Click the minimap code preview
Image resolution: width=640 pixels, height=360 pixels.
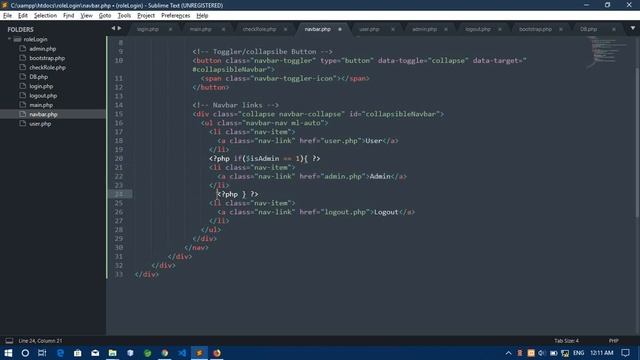pyautogui.click(x=607, y=52)
